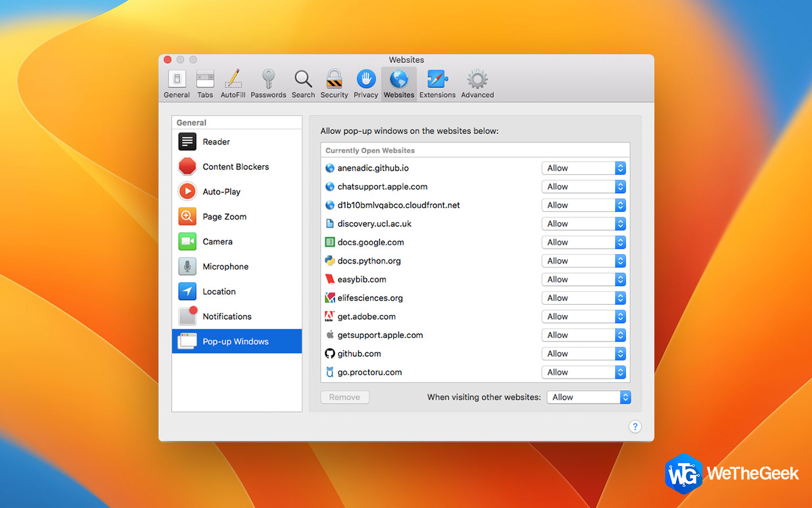Select the anenadic.github.io website name

point(373,168)
